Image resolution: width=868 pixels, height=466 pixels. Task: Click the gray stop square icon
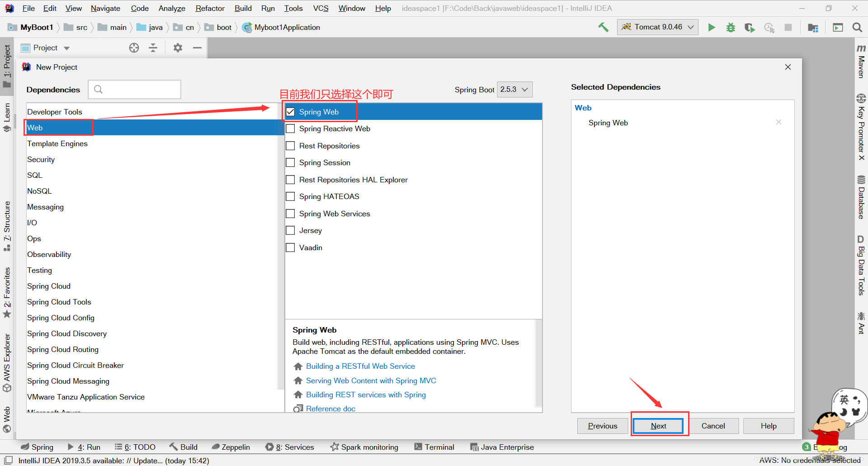click(788, 27)
